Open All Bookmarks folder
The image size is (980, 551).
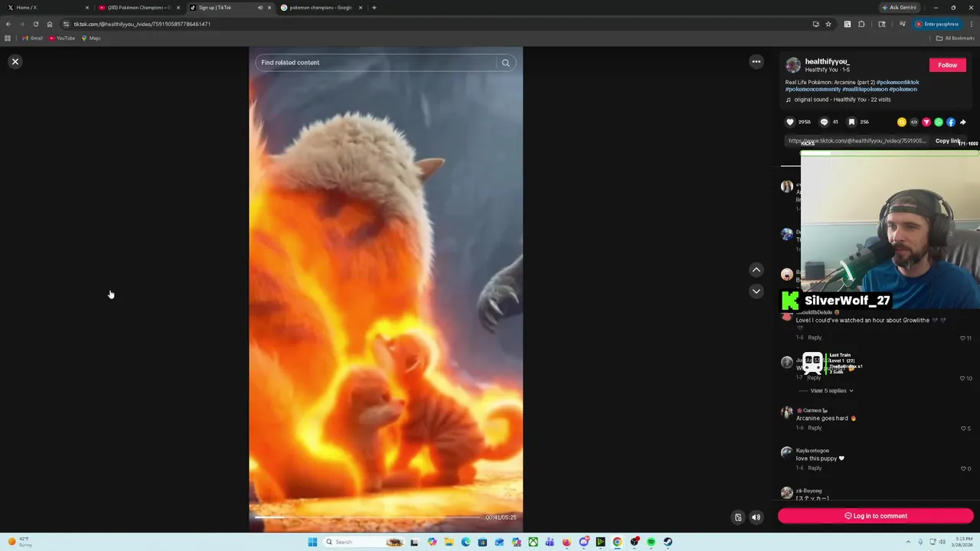[x=955, y=38]
